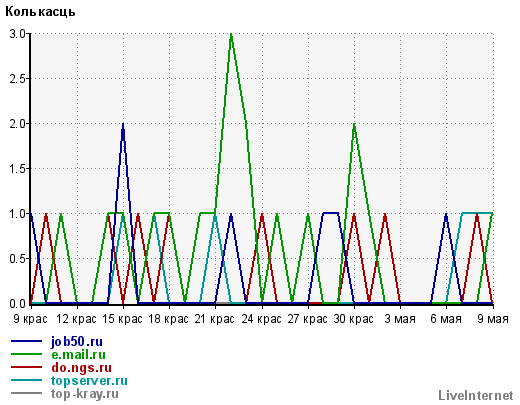
Task: Click the '3 мая' axis date label
Action: coord(400,319)
